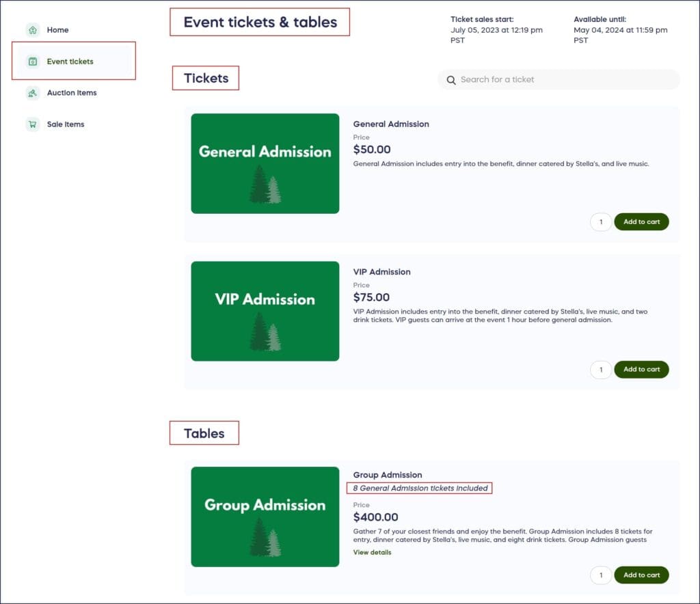
Task: Go to Auction items section
Action: pos(72,93)
